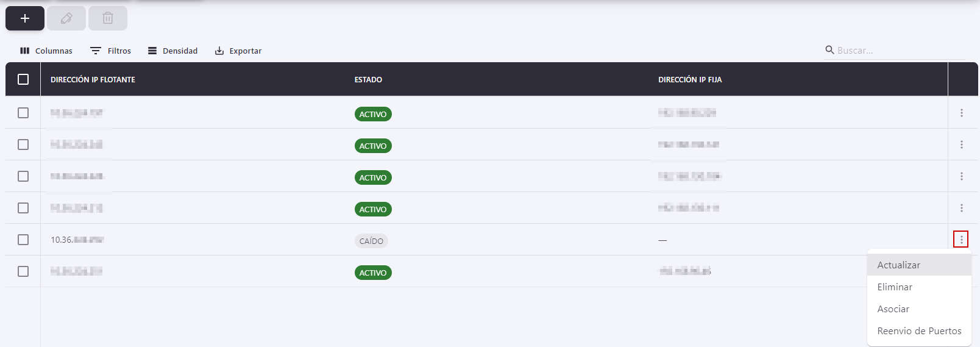Click the trash delete icon
The height and width of the screenshot is (347, 980).
tap(108, 18)
